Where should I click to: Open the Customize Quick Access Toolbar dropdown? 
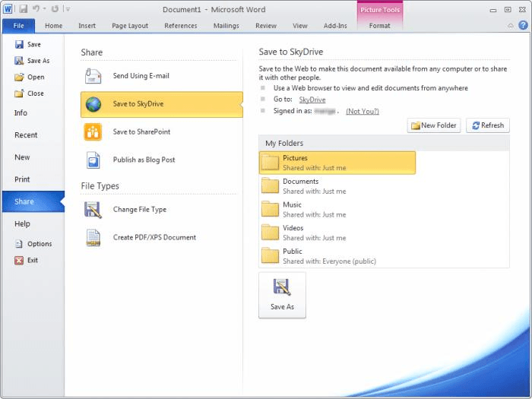pos(68,9)
